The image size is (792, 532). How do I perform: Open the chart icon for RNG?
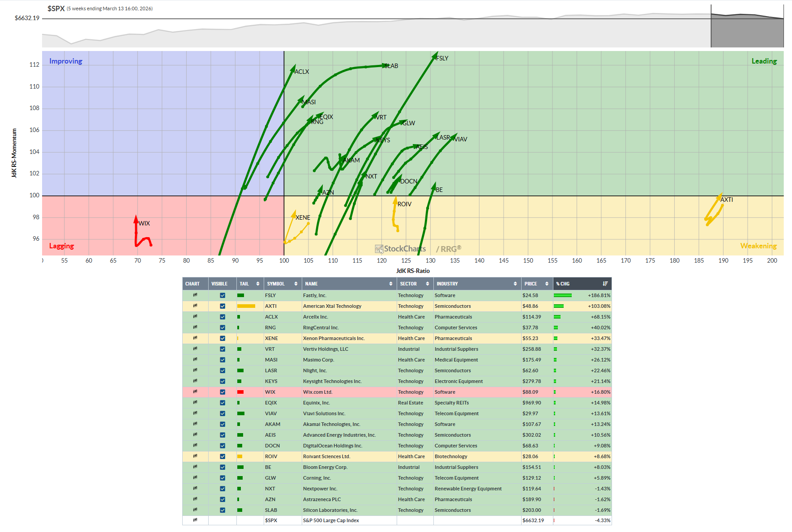click(195, 328)
